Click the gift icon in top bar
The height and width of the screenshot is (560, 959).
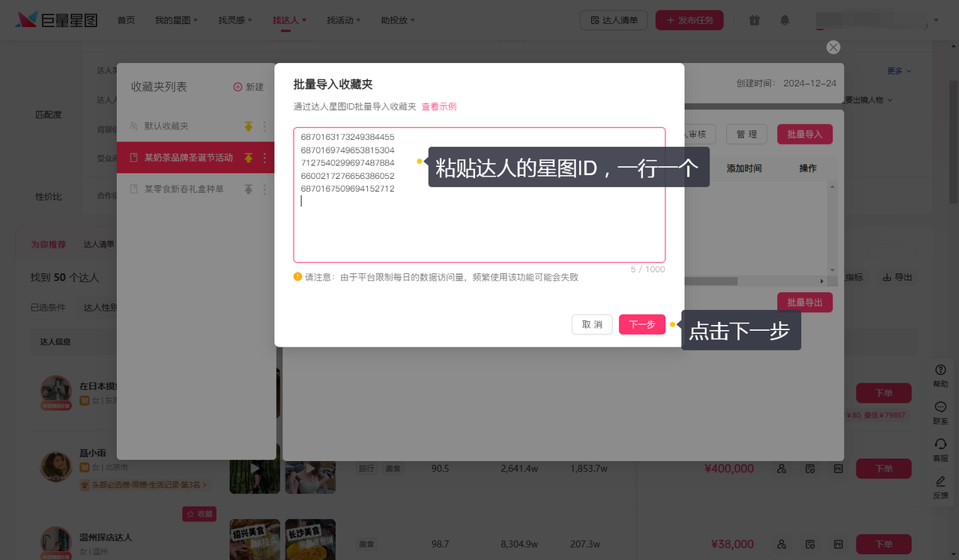pyautogui.click(x=754, y=20)
